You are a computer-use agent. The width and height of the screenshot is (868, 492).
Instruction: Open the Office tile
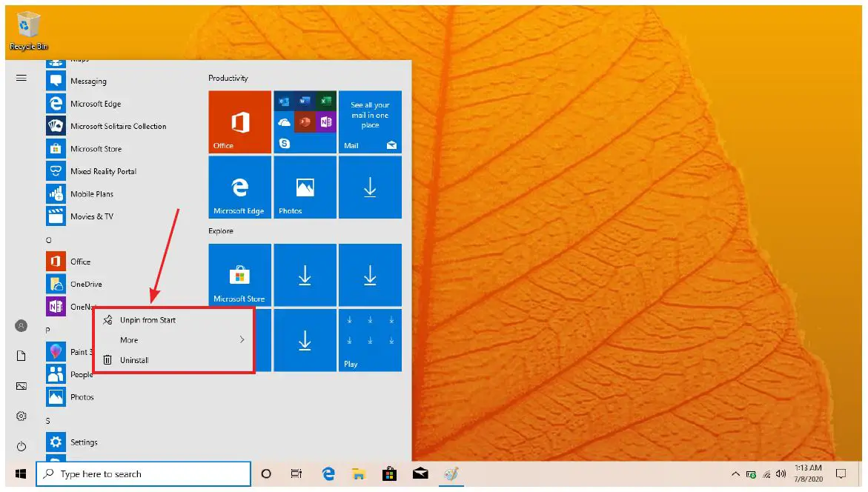[239, 122]
